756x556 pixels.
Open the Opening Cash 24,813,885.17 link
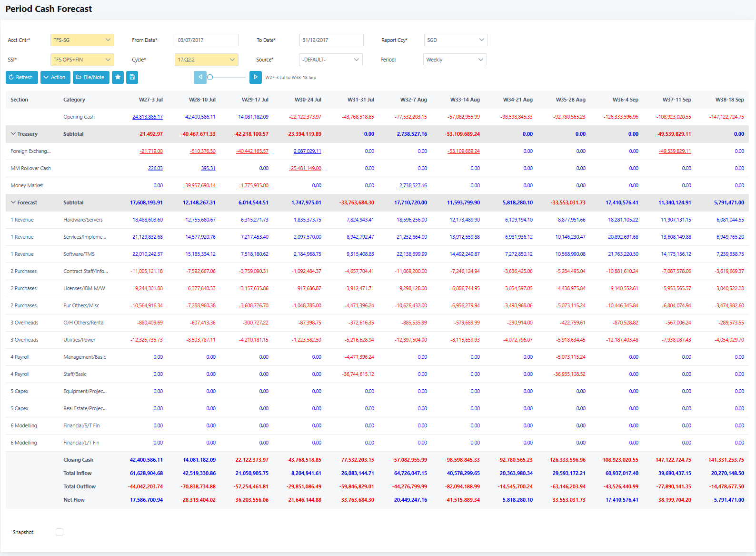(x=148, y=117)
